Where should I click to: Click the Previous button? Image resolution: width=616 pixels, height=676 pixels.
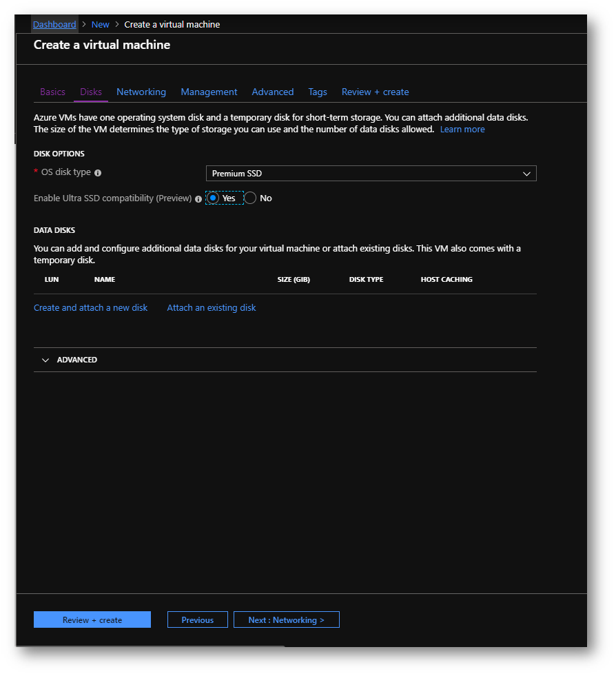pos(198,619)
